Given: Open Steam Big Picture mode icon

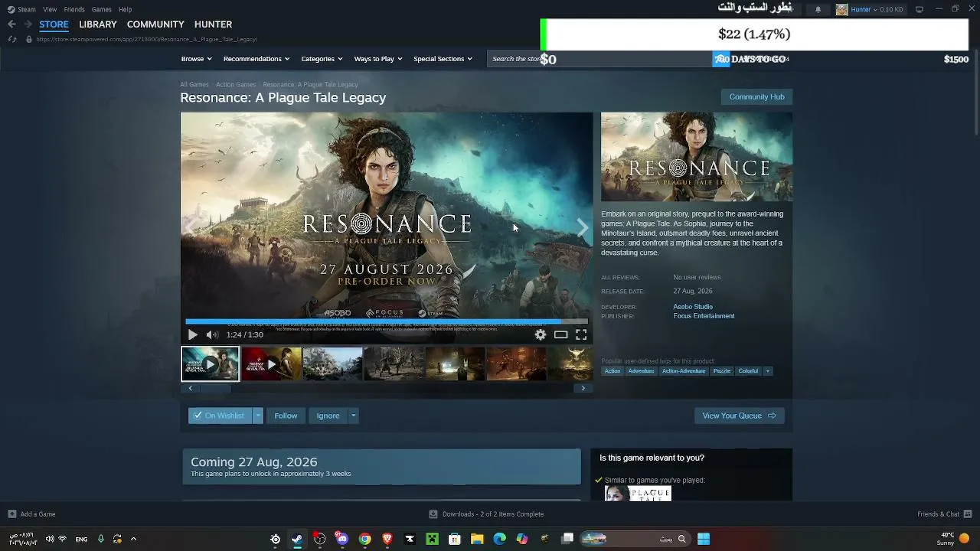Looking at the screenshot, I should (920, 9).
